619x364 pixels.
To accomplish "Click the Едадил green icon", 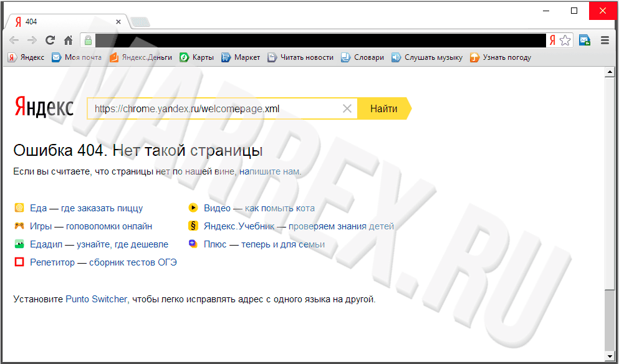I will pos(19,244).
